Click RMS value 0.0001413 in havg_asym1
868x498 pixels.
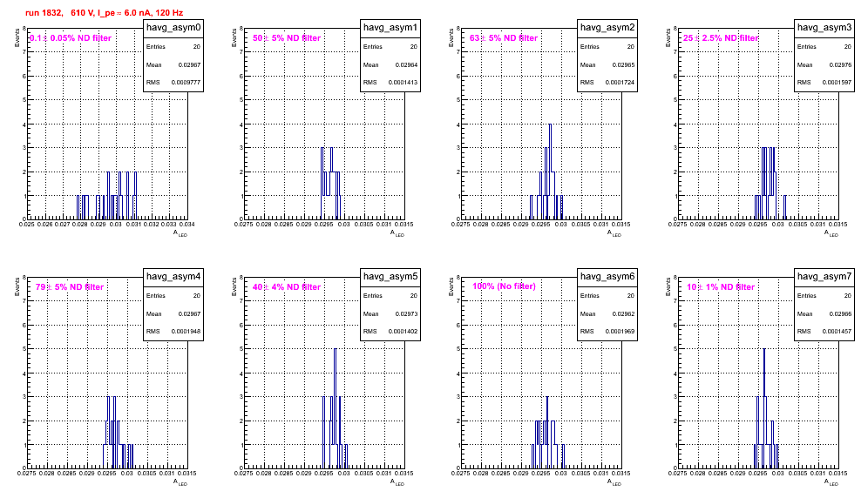point(403,83)
